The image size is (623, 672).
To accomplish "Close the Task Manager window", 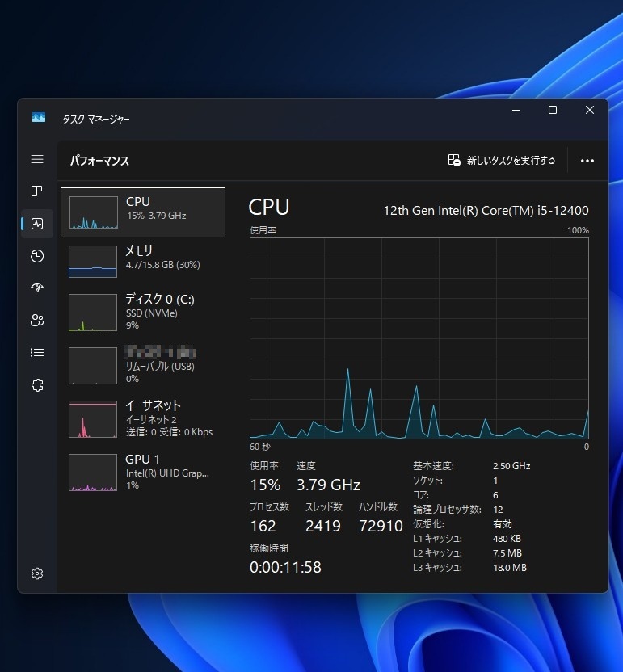I will (x=590, y=110).
